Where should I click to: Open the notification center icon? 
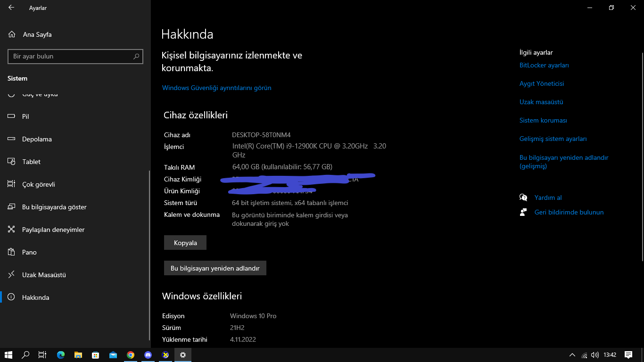(628, 355)
